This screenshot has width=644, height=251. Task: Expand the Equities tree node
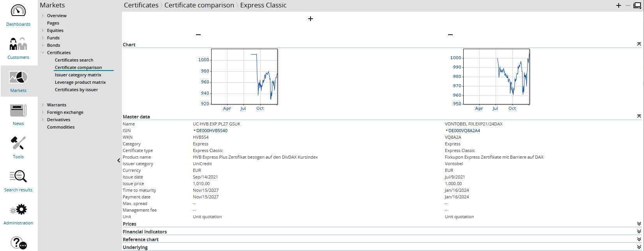click(43, 30)
